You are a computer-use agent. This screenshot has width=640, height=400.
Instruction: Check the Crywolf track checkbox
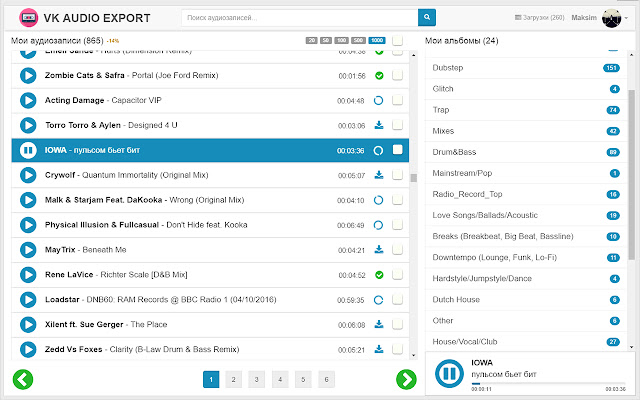(x=397, y=175)
